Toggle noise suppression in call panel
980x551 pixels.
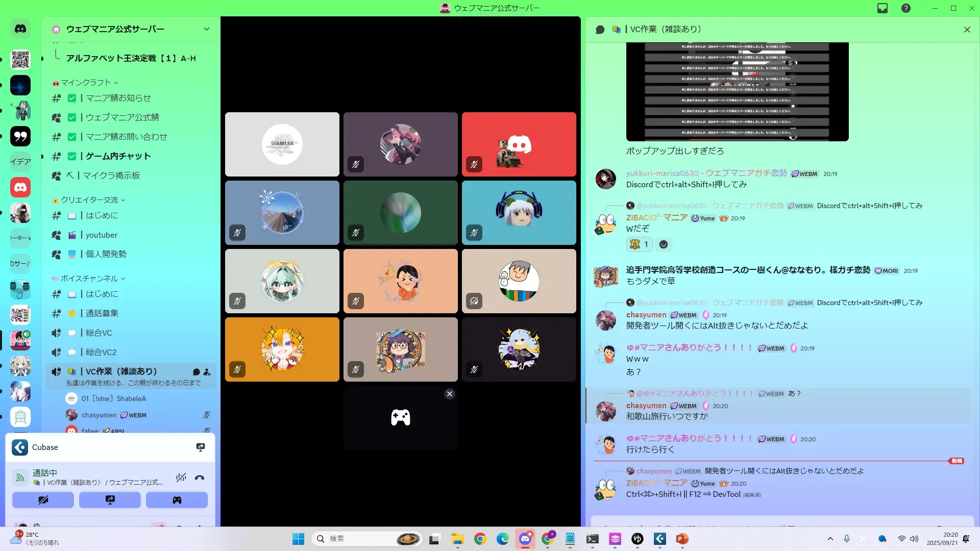[x=181, y=478]
